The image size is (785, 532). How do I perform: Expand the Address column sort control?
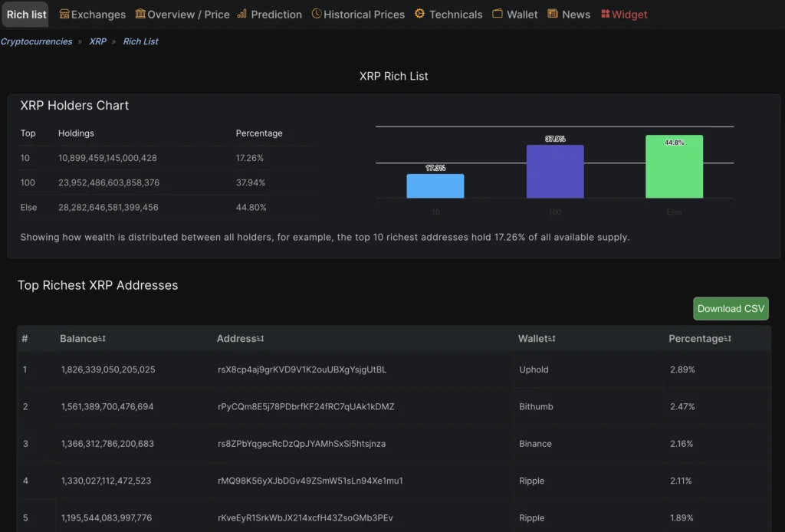coord(259,338)
